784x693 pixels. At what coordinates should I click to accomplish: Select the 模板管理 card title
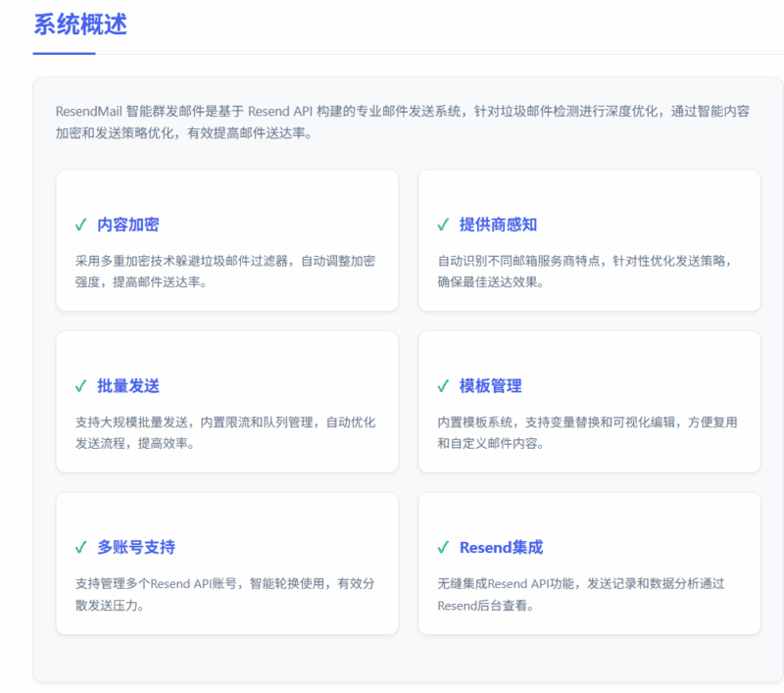click(490, 386)
